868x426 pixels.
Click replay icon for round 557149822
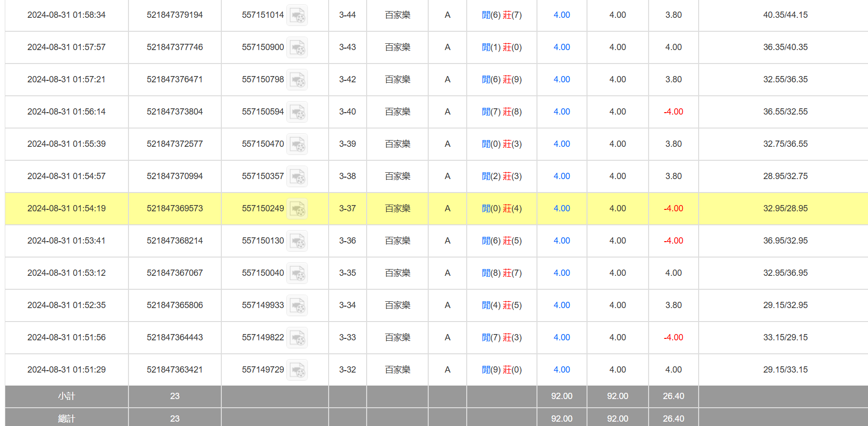(297, 338)
